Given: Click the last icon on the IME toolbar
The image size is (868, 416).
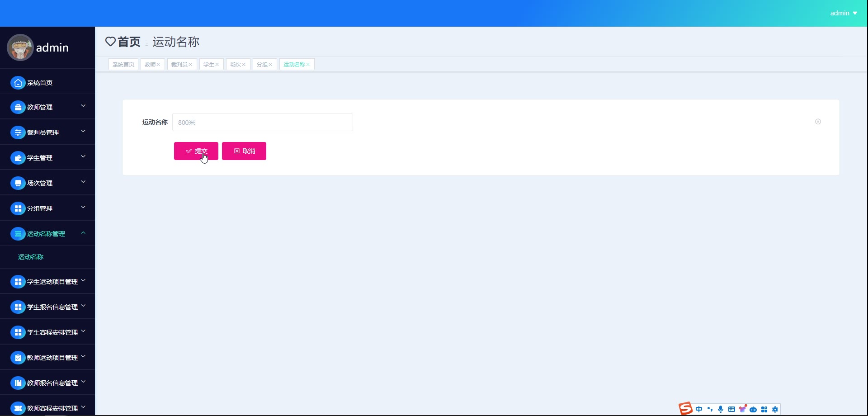Looking at the screenshot, I should click(x=775, y=409).
